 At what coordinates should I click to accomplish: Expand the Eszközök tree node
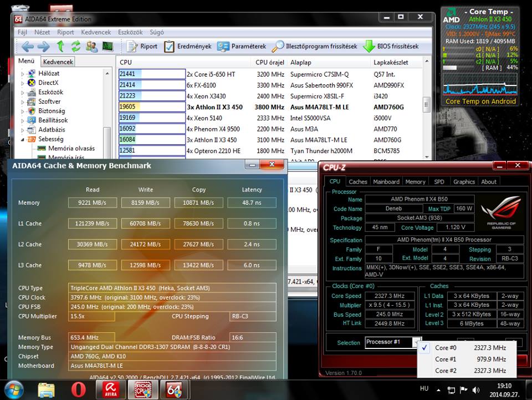click(22, 92)
